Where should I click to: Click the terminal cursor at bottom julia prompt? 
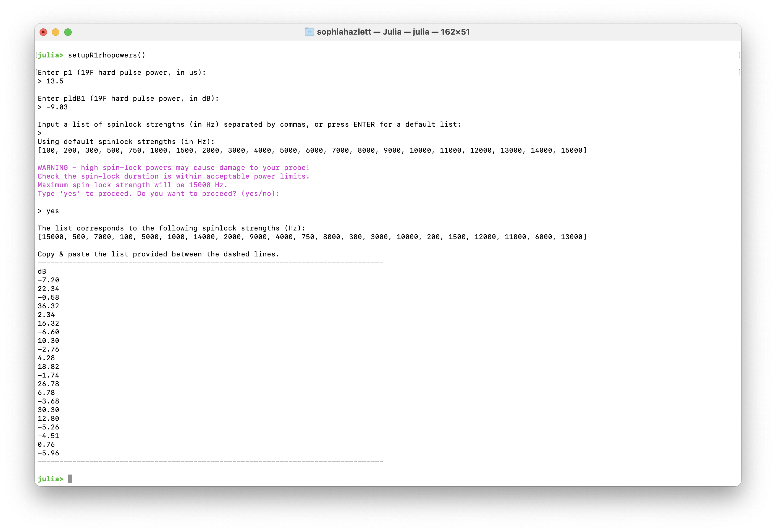(70, 479)
